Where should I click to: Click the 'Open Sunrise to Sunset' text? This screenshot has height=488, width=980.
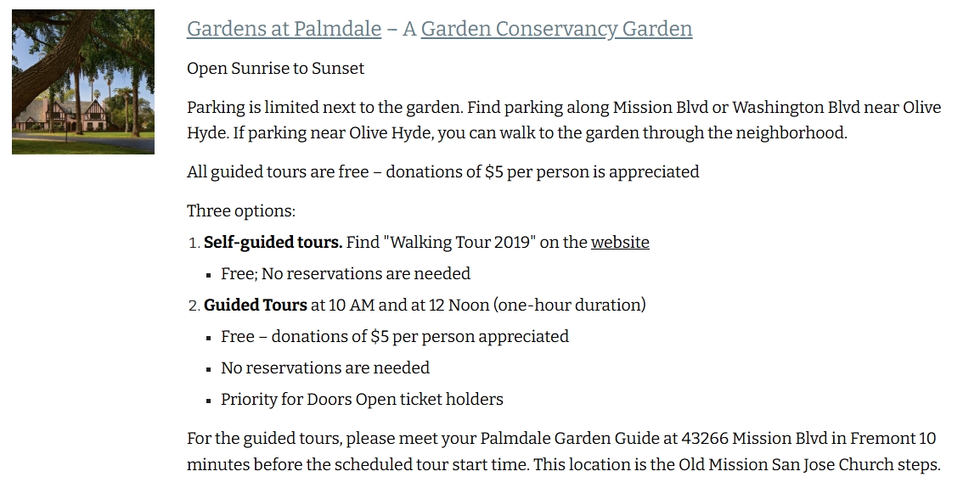pos(276,68)
